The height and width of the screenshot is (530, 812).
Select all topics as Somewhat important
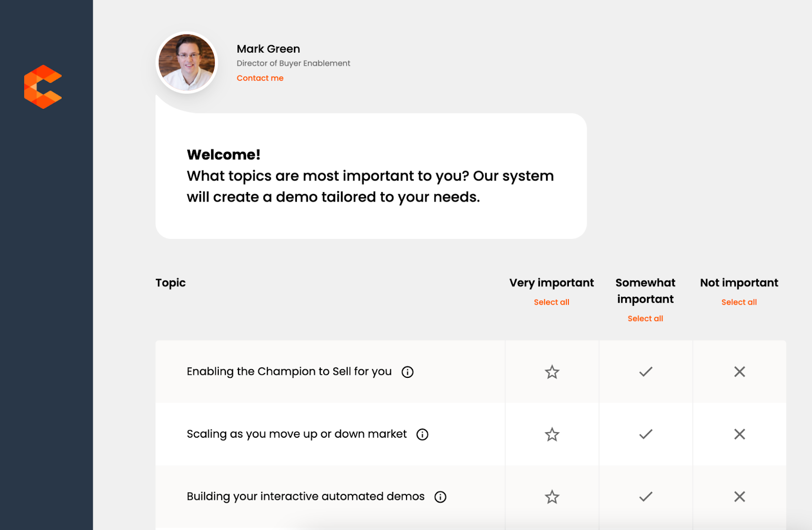click(x=645, y=318)
